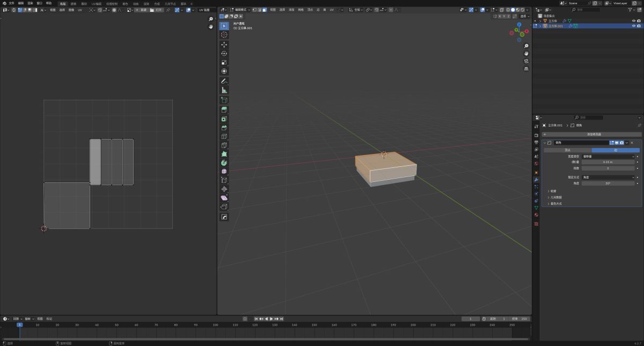Image resolution: width=644 pixels, height=346 pixels.
Task: Click the 添加修改器 button
Action: tap(594, 134)
